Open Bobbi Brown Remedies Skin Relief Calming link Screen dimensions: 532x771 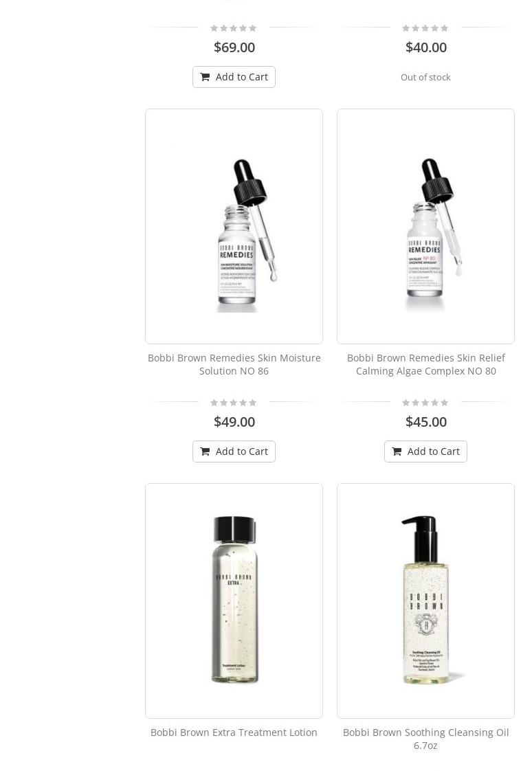click(x=425, y=364)
